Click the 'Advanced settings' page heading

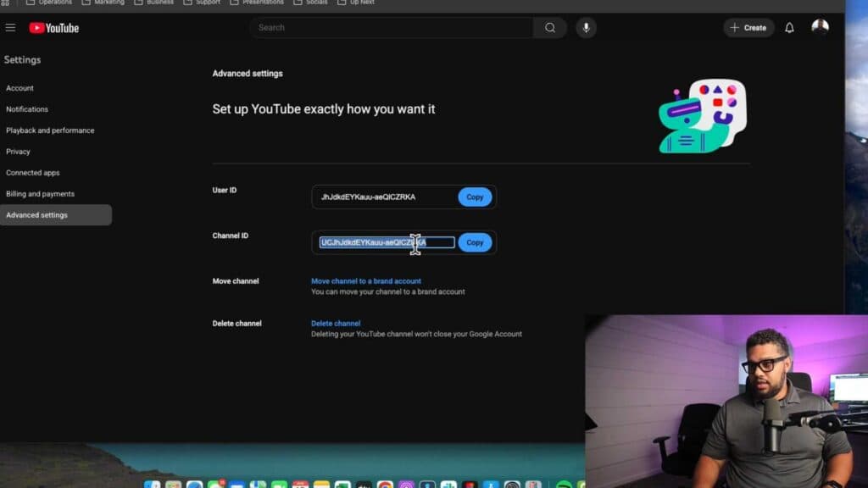(248, 74)
